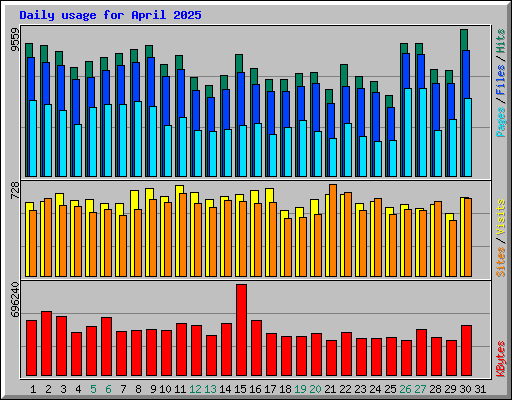Click day 30 on the x-axis
The height and width of the screenshot is (400, 512).
click(465, 389)
